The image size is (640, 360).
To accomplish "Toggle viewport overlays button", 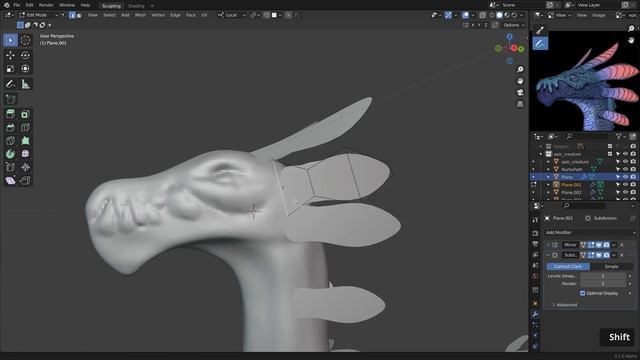I will point(465,15).
